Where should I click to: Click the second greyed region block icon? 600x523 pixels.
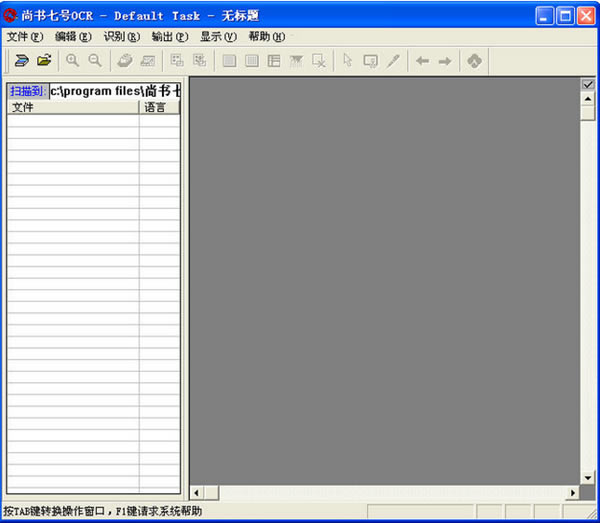(x=251, y=60)
